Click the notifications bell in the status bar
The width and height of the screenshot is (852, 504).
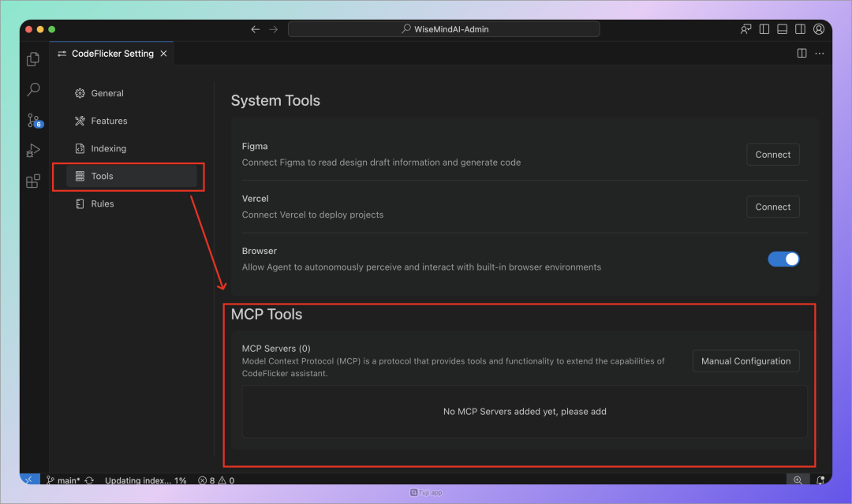click(821, 480)
